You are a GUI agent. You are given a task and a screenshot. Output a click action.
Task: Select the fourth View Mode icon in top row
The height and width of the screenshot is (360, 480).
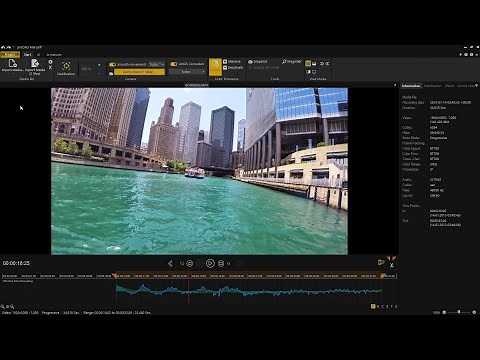point(328,63)
